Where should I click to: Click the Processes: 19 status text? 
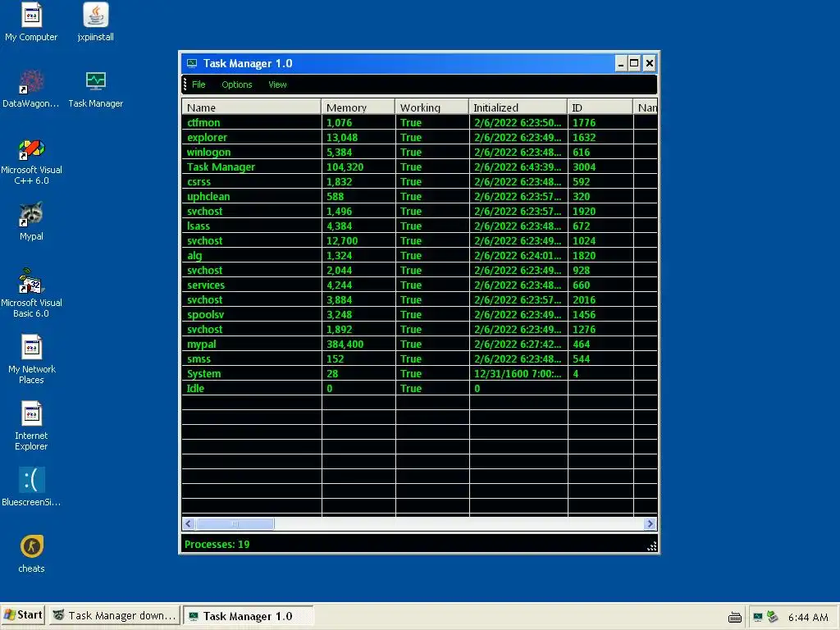click(x=217, y=545)
